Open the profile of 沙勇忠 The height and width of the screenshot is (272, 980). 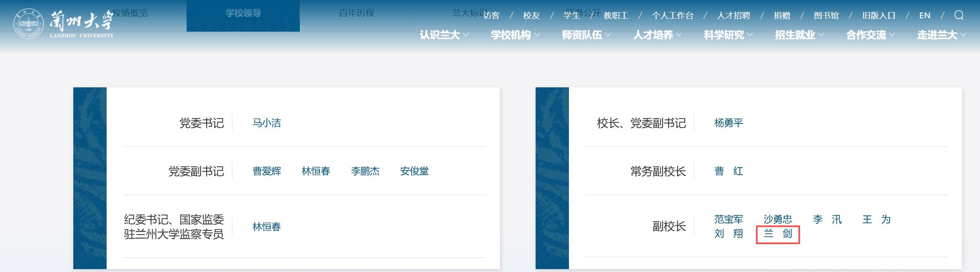click(x=778, y=219)
